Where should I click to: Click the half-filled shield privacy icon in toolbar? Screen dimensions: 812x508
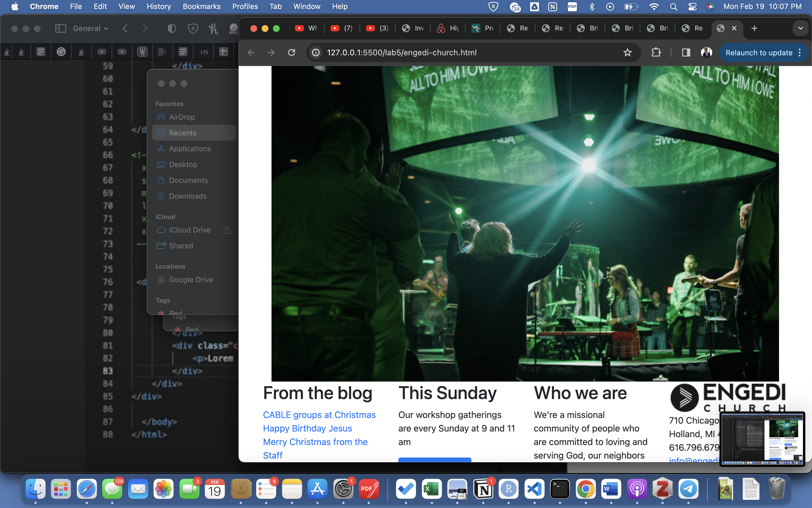171,29
